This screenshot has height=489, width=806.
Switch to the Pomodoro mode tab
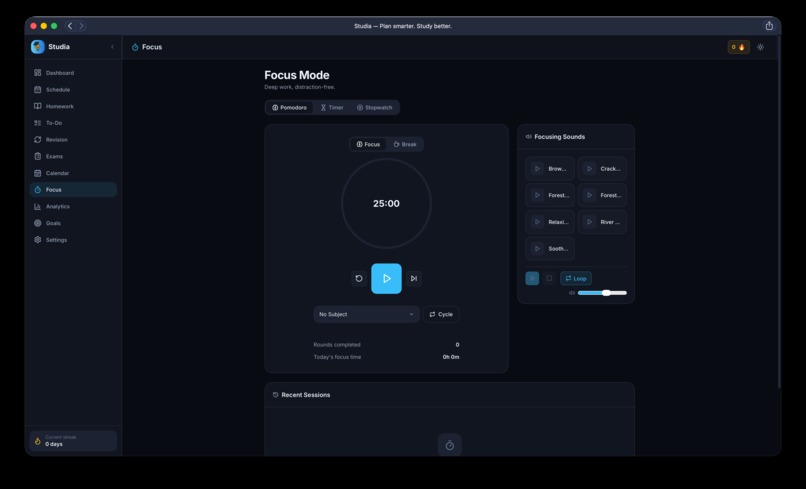click(289, 107)
